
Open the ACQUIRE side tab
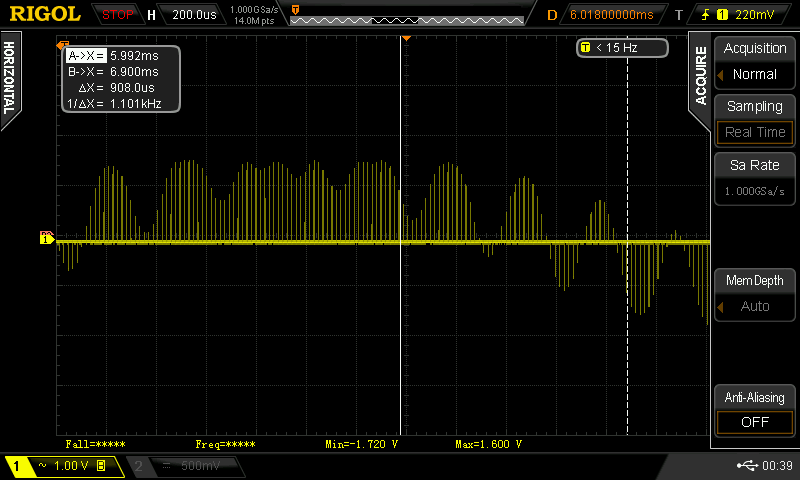pyautogui.click(x=701, y=77)
